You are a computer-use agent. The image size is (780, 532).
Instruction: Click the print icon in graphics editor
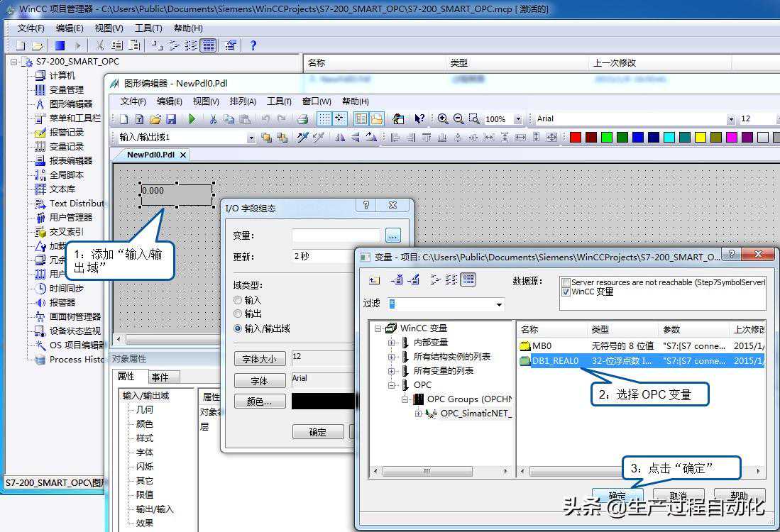pos(303,119)
